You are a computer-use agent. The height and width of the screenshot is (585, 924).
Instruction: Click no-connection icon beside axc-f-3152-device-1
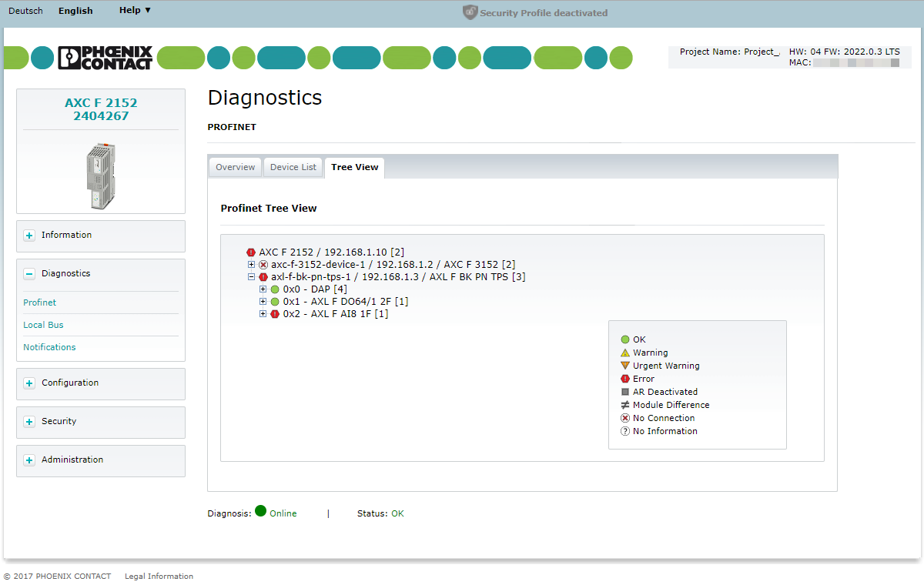point(263,265)
